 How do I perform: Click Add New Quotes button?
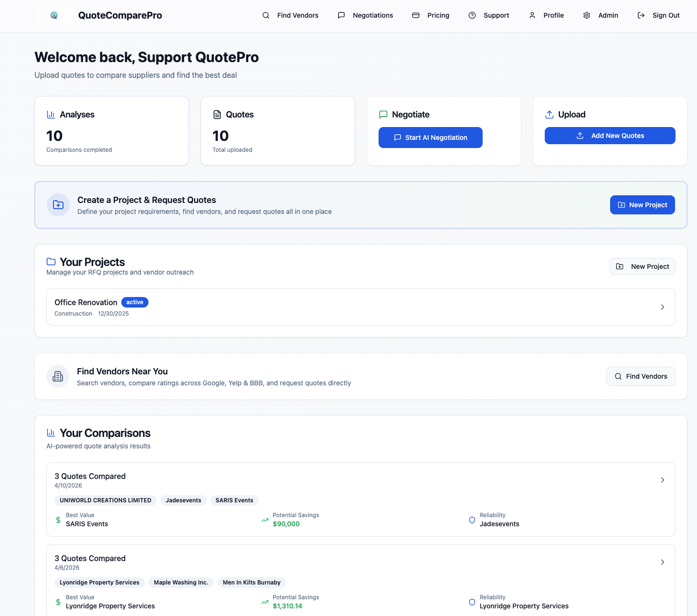pyautogui.click(x=610, y=136)
